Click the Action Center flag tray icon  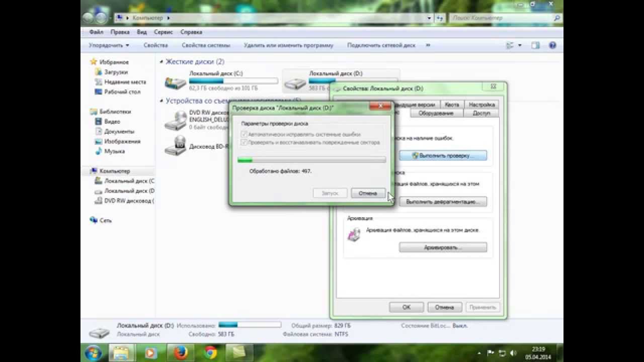[x=491, y=353]
